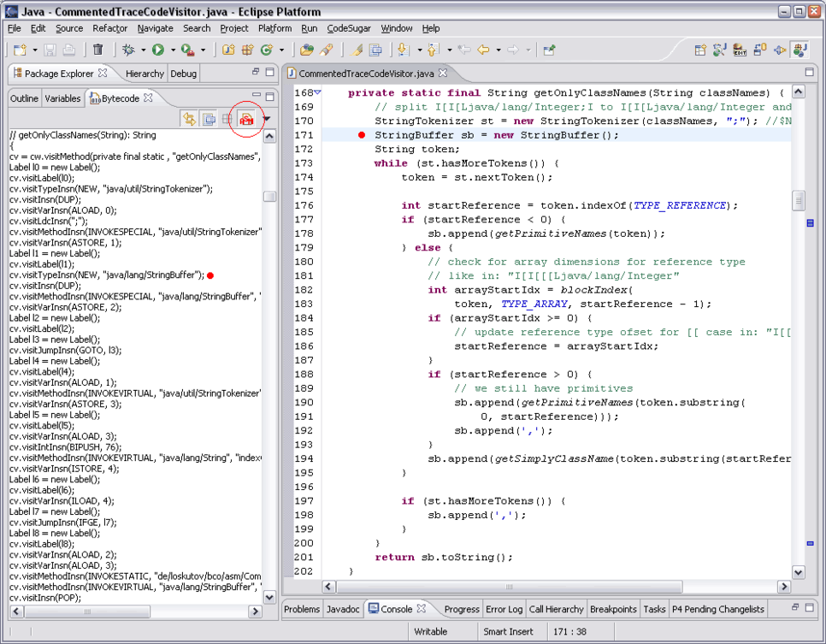Minimize the Bytecode view panel
The height and width of the screenshot is (644, 826).
257,96
